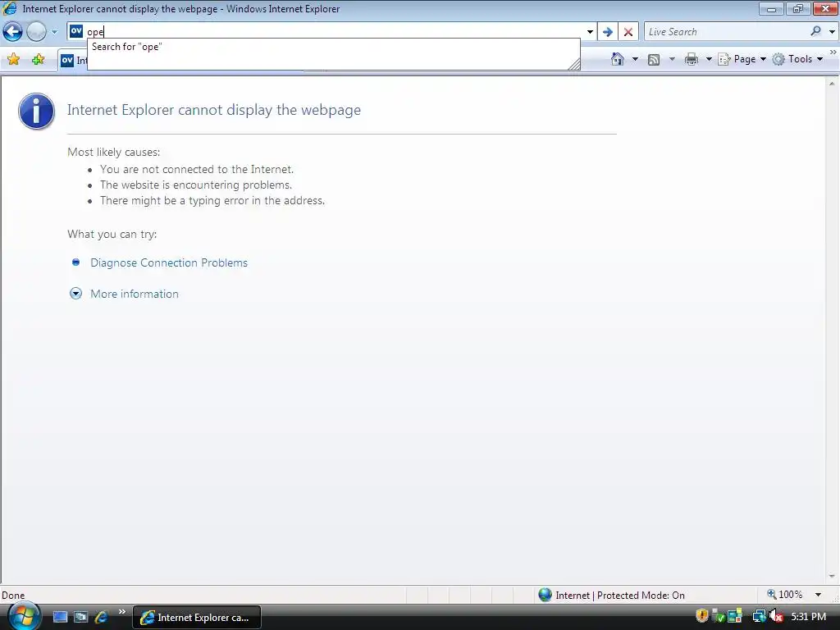The width and height of the screenshot is (840, 630).
Task: Click the red Stop loading button
Action: coord(628,32)
